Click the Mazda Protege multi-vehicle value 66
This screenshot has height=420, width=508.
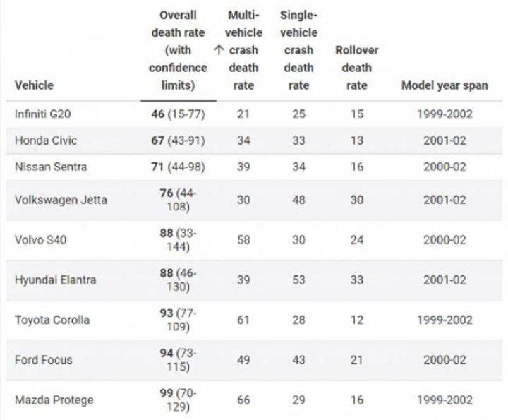coord(243,400)
